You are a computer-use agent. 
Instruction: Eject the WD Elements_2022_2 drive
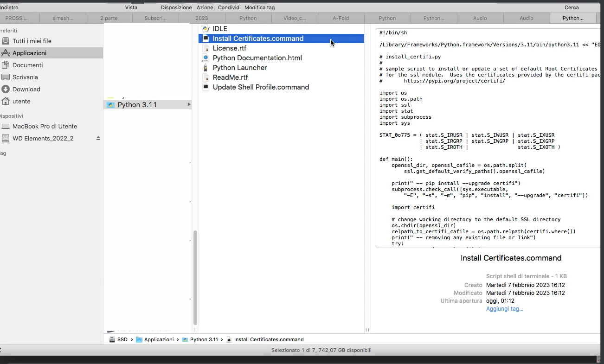click(98, 138)
